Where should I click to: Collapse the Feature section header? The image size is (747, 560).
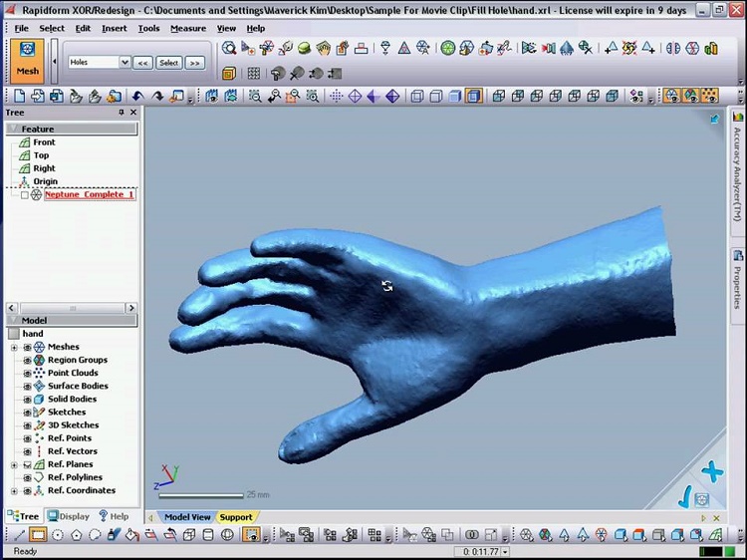coord(13,129)
